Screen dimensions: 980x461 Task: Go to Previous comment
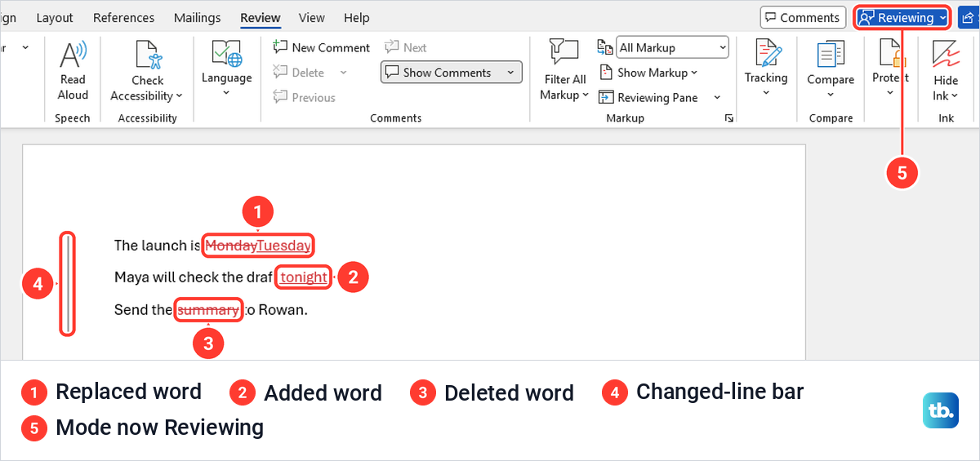click(x=304, y=97)
